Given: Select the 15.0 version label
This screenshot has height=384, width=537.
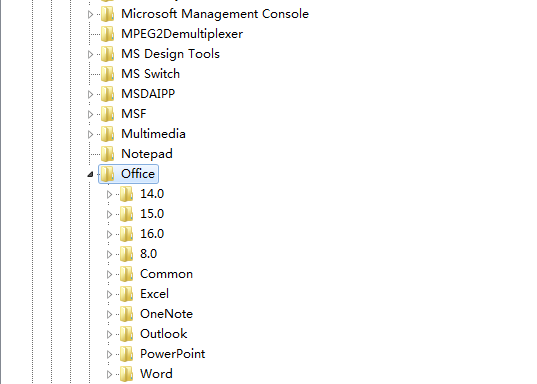Looking at the screenshot, I should click(152, 214).
